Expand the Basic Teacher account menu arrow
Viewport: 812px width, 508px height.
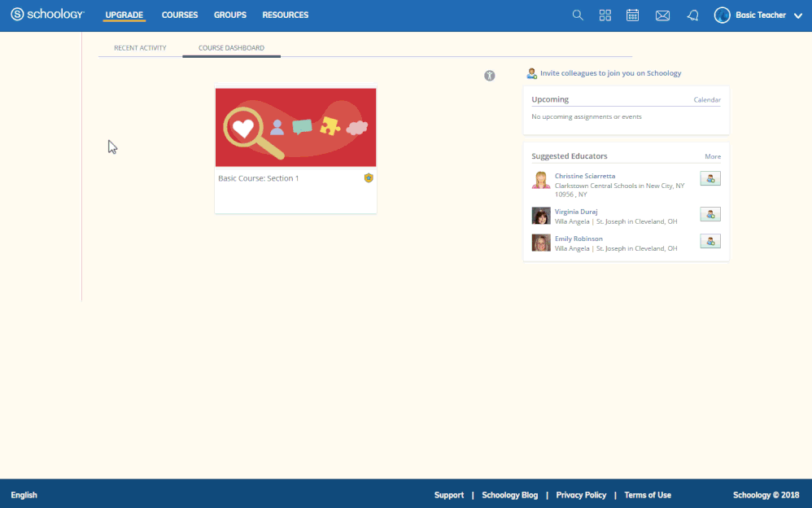[x=798, y=15]
